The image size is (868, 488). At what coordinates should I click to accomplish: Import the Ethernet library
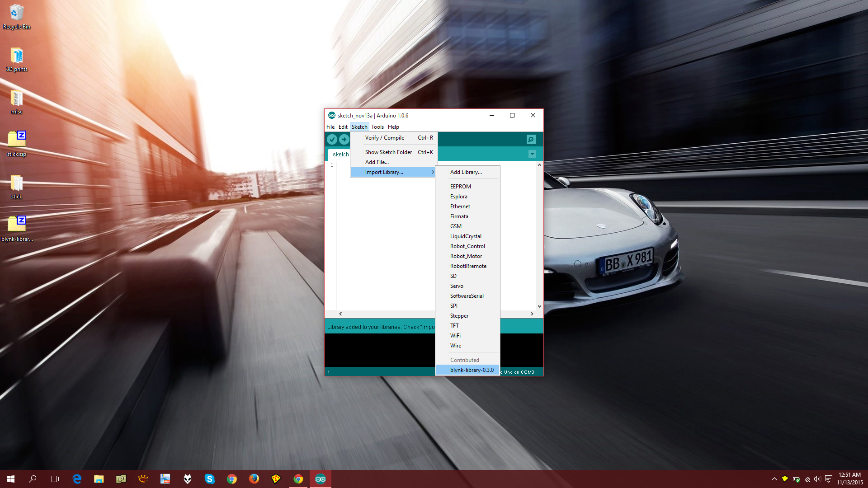(467, 206)
